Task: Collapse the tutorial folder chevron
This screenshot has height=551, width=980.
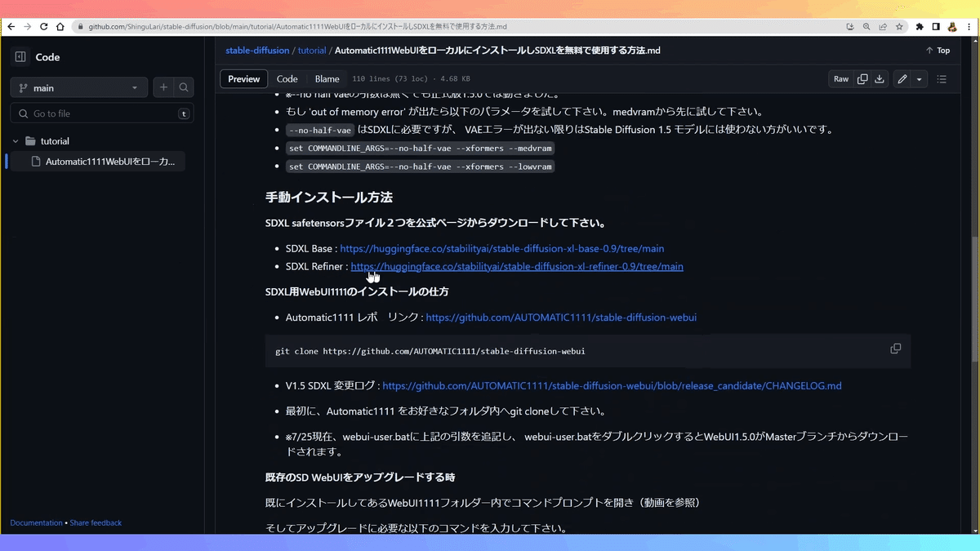Action: coord(16,141)
